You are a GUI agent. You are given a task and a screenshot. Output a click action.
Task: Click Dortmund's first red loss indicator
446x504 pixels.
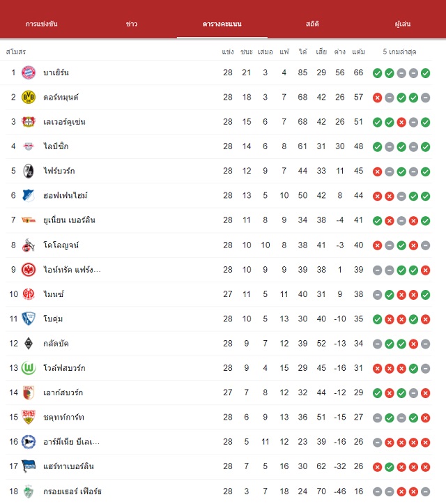377,98
